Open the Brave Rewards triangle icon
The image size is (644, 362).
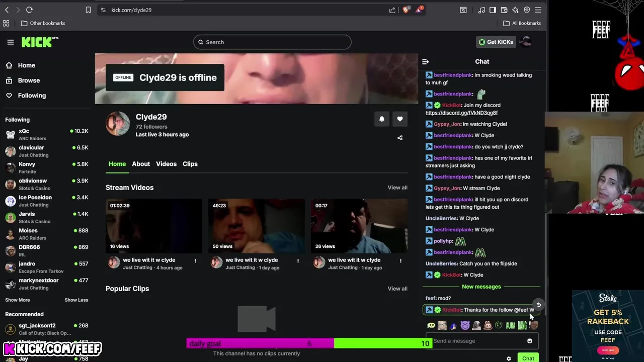pyautogui.click(x=419, y=10)
